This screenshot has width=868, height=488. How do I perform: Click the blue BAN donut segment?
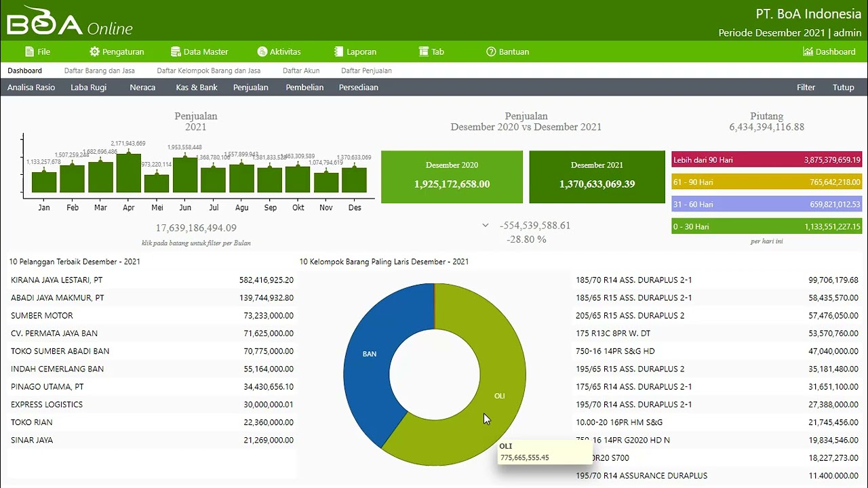370,353
